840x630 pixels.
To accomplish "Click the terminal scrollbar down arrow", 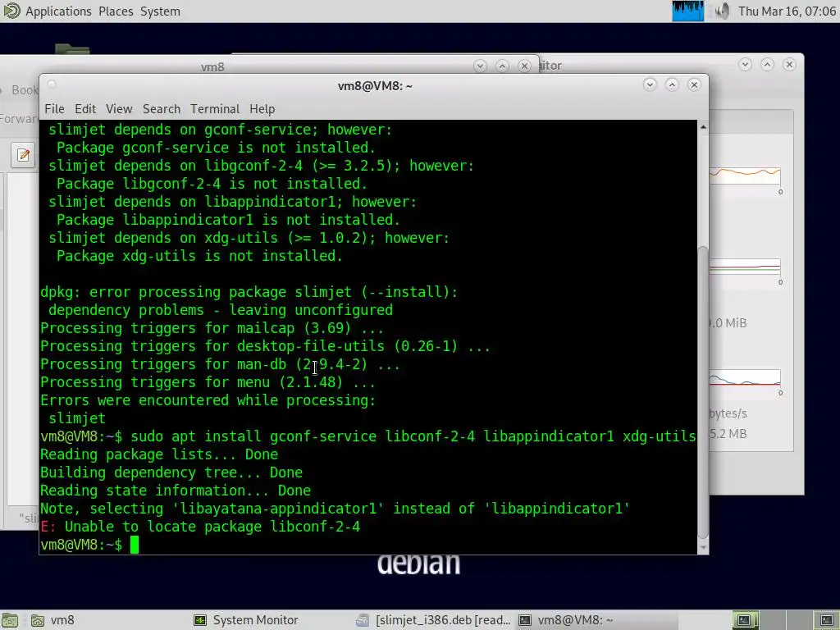I will pos(703,547).
